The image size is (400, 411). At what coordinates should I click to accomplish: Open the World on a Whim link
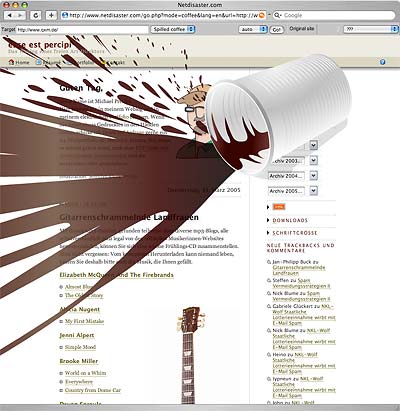[x=85, y=373]
